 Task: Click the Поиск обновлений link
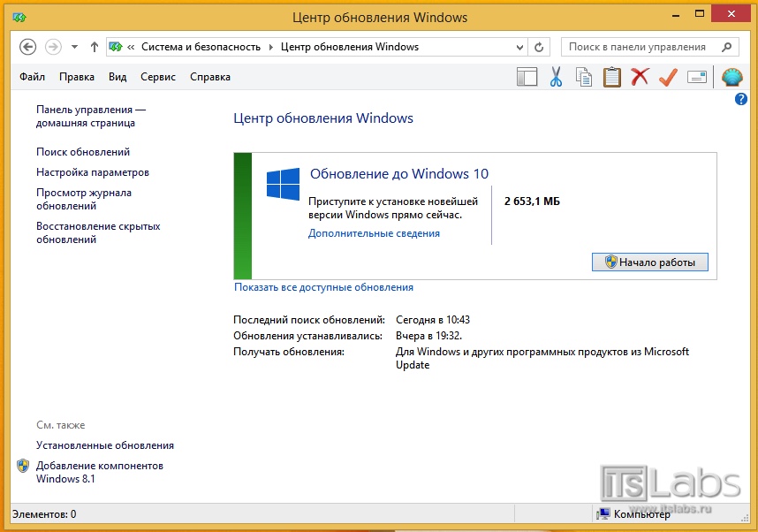[83, 152]
